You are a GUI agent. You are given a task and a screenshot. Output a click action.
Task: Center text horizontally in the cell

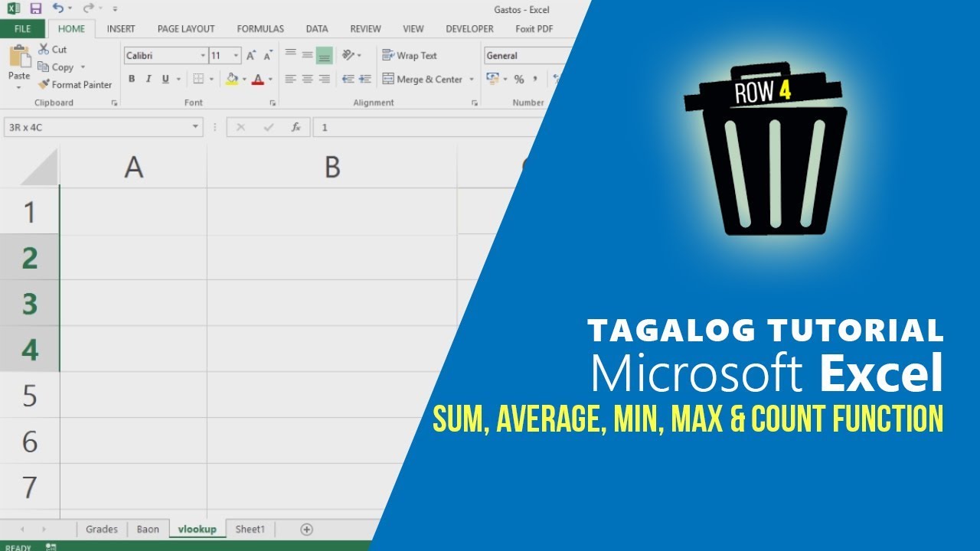pos(307,79)
